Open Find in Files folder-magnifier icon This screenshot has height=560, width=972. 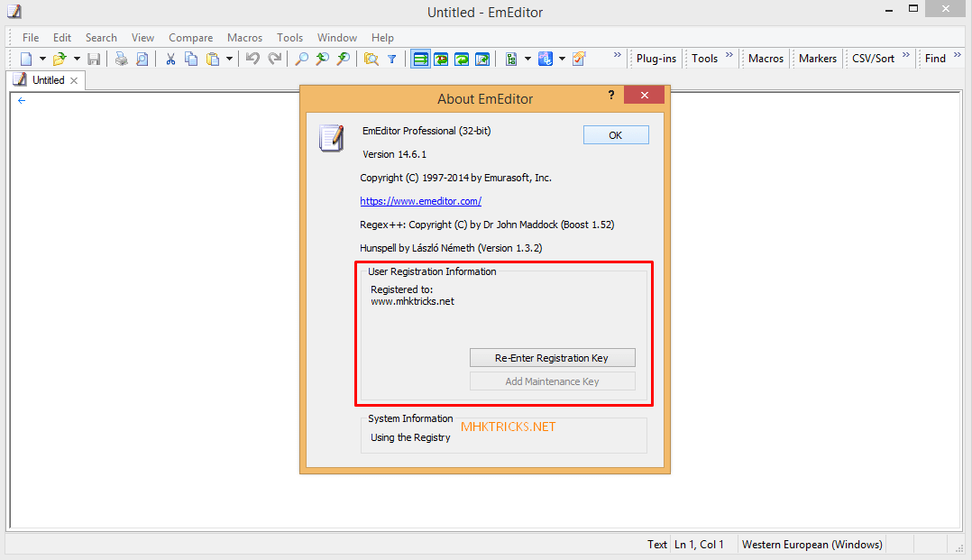pyautogui.click(x=371, y=59)
